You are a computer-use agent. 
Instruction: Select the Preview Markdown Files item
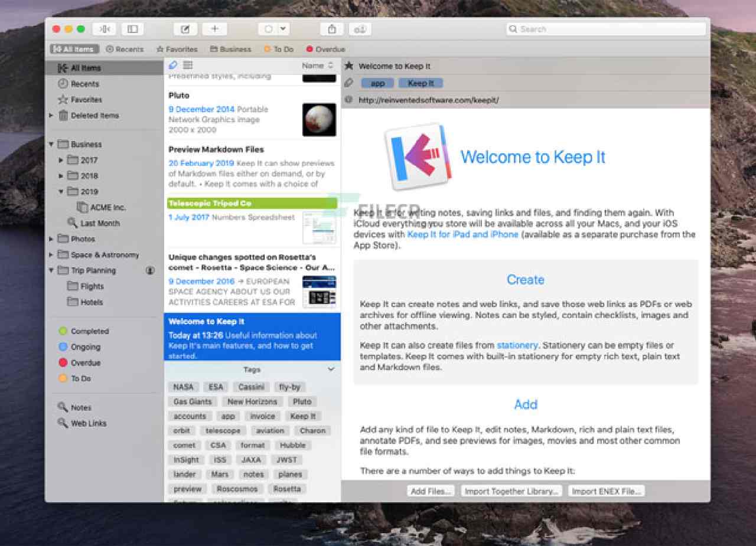252,166
